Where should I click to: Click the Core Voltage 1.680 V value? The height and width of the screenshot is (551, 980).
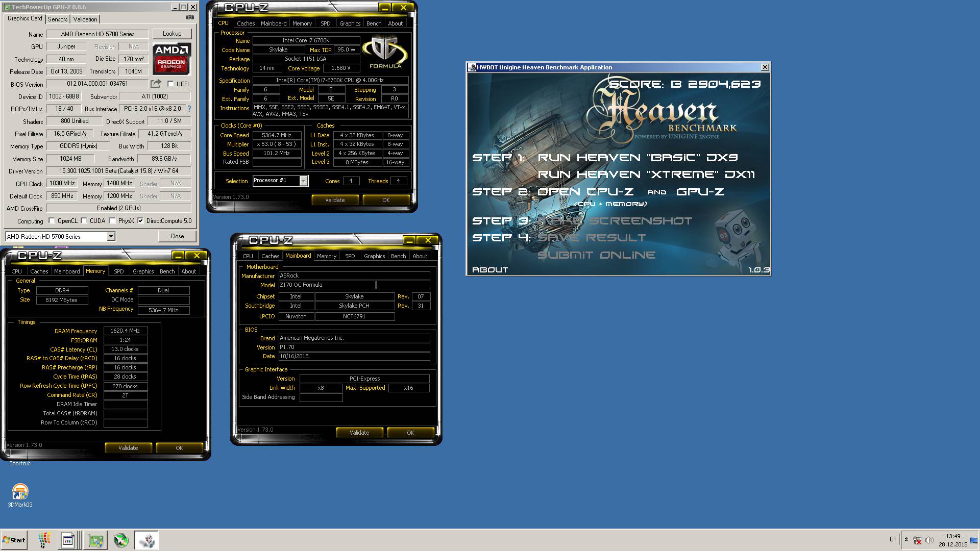(341, 68)
